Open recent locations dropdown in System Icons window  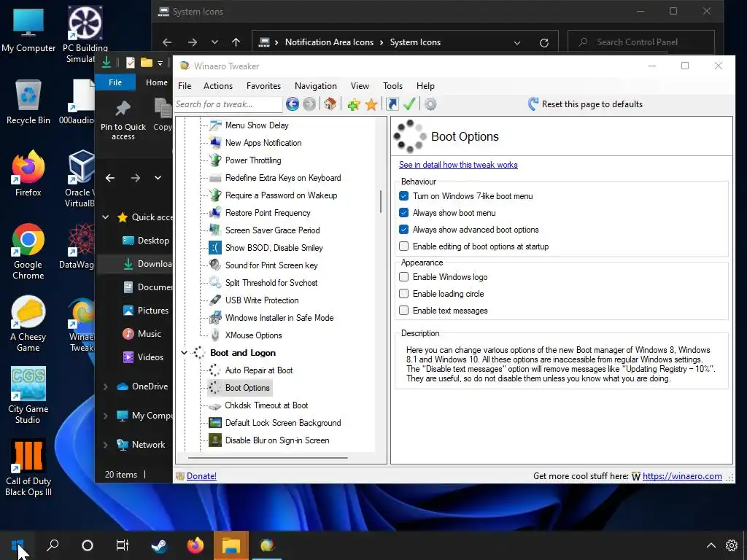pyautogui.click(x=215, y=42)
